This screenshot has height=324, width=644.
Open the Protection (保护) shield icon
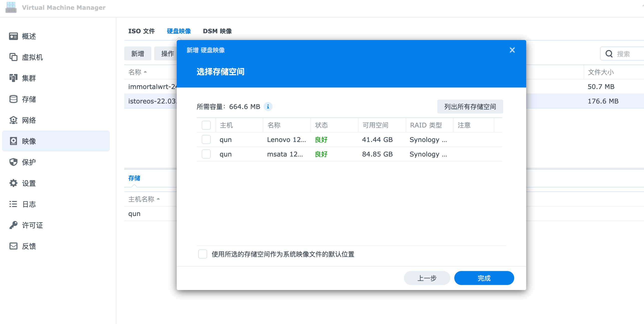[13, 162]
